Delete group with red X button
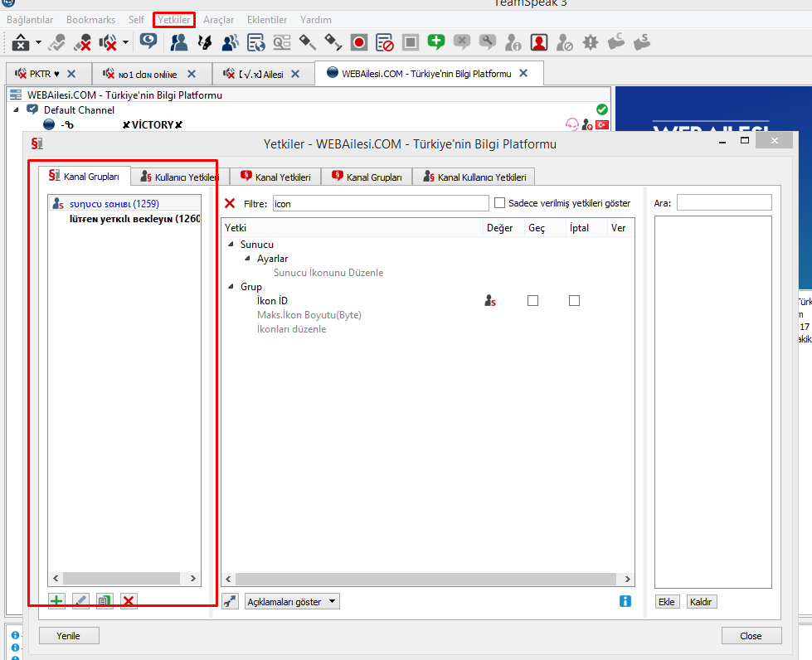The height and width of the screenshot is (660, 812). click(129, 601)
